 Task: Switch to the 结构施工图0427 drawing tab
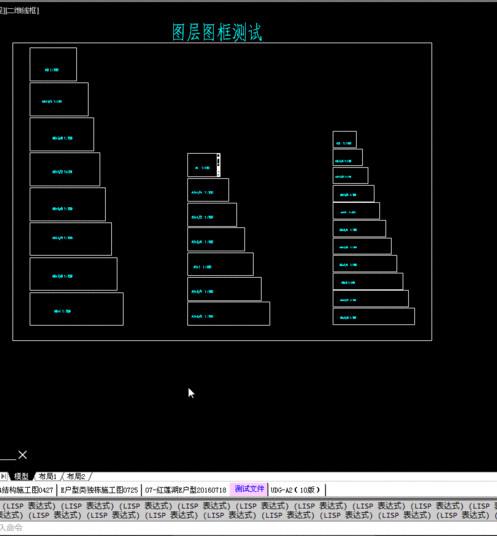(27, 490)
